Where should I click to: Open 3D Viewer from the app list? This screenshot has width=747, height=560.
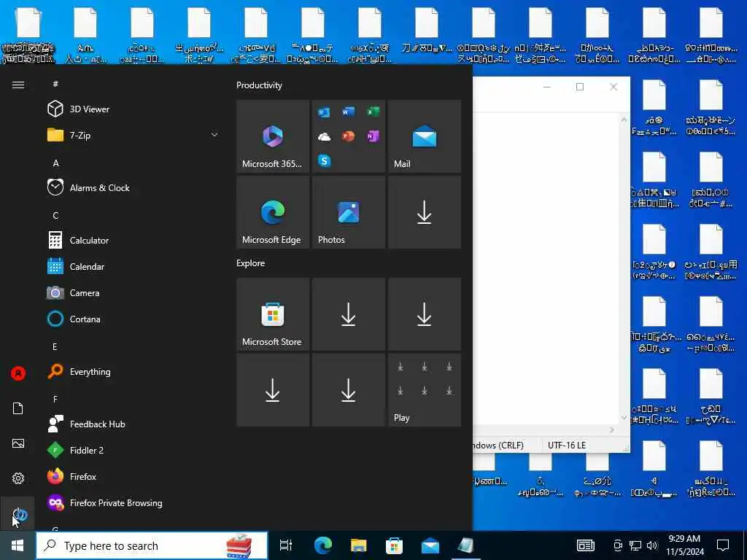coord(133,109)
